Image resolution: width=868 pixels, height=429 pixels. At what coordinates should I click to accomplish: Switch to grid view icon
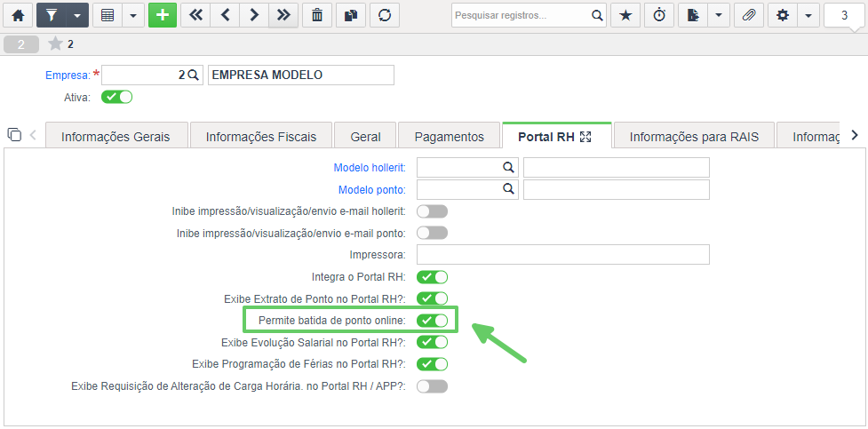coord(108,15)
